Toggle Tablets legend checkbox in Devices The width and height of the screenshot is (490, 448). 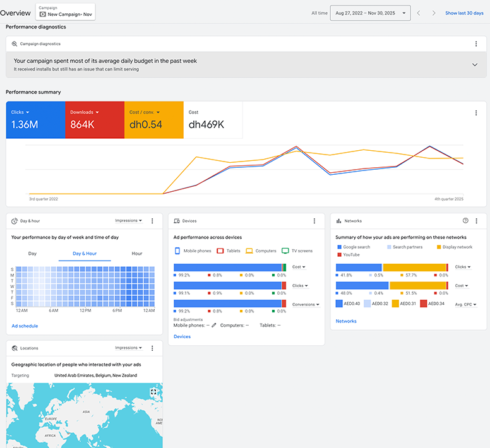(x=220, y=251)
